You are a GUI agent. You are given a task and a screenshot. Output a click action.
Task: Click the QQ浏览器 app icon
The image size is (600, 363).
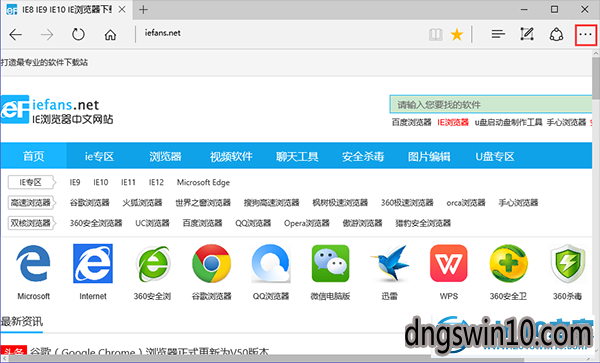tap(271, 264)
